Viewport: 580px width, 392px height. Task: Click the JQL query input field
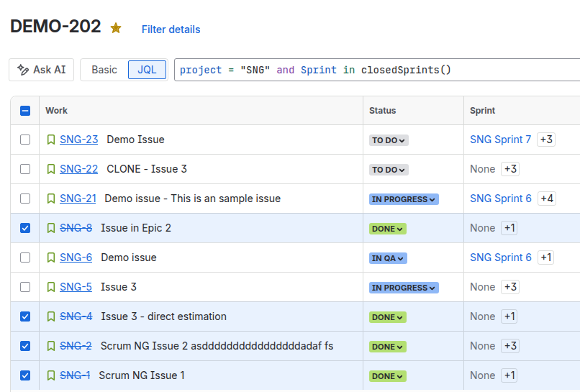click(377, 70)
